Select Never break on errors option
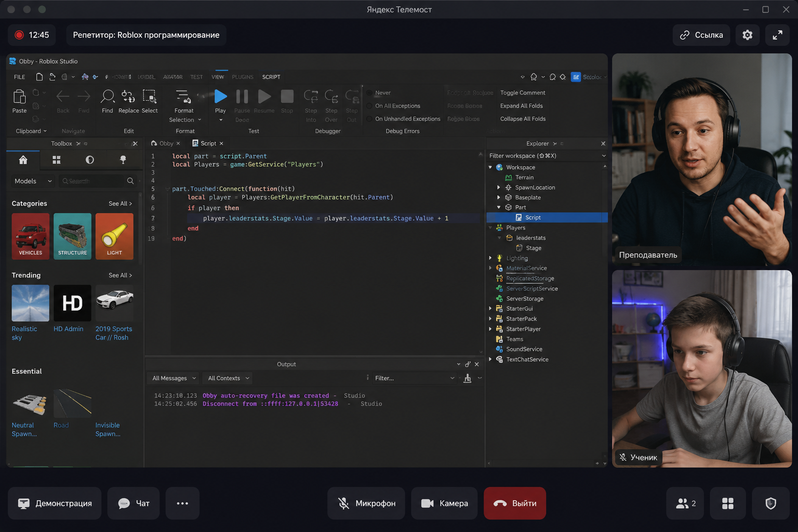Screen dimensions: 798x532 click(378, 93)
